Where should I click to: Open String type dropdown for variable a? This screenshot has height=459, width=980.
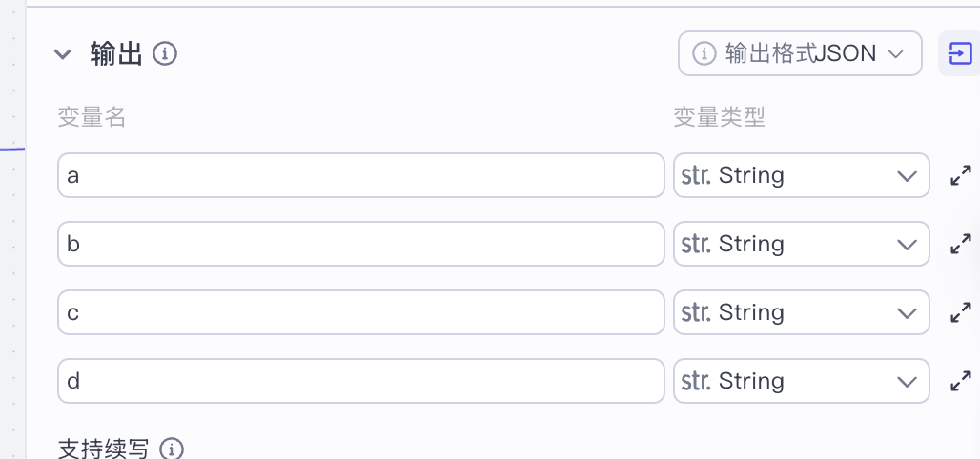point(801,176)
